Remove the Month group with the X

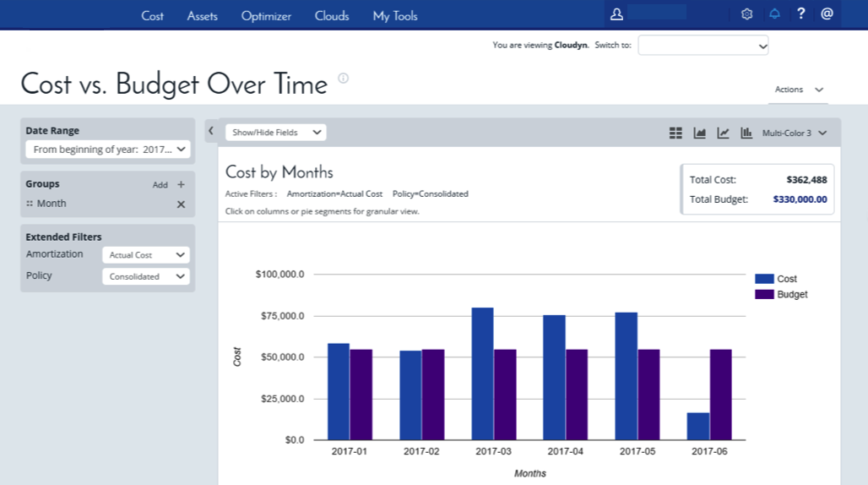pyautogui.click(x=181, y=204)
